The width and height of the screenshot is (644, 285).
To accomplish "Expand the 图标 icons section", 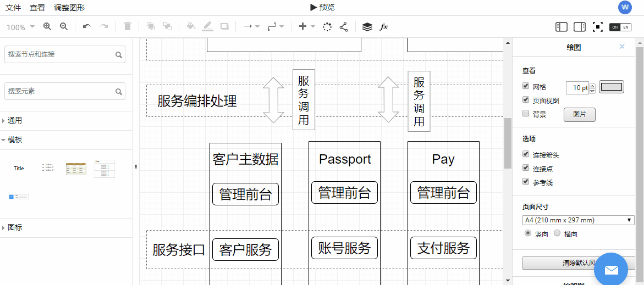I will tap(15, 227).
